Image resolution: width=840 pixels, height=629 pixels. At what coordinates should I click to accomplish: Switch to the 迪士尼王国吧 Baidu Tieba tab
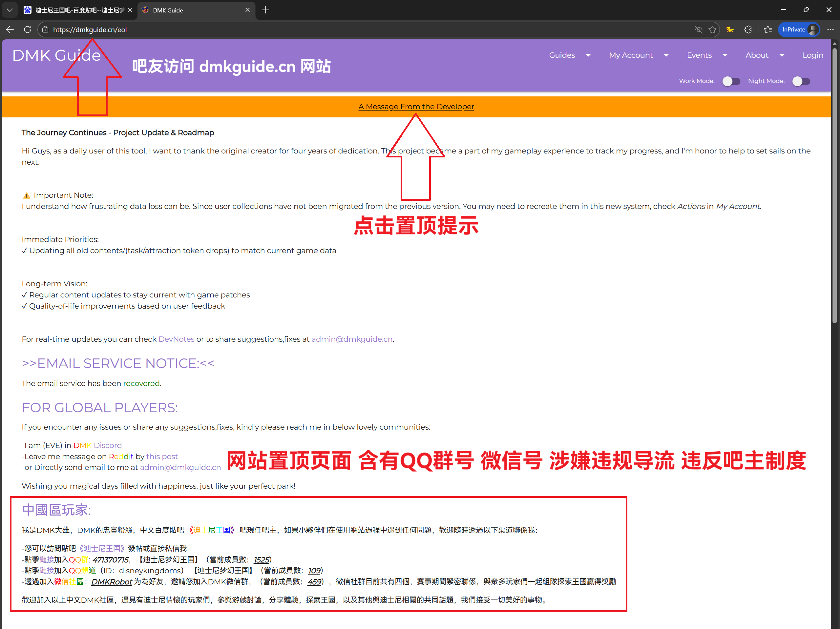pos(76,10)
